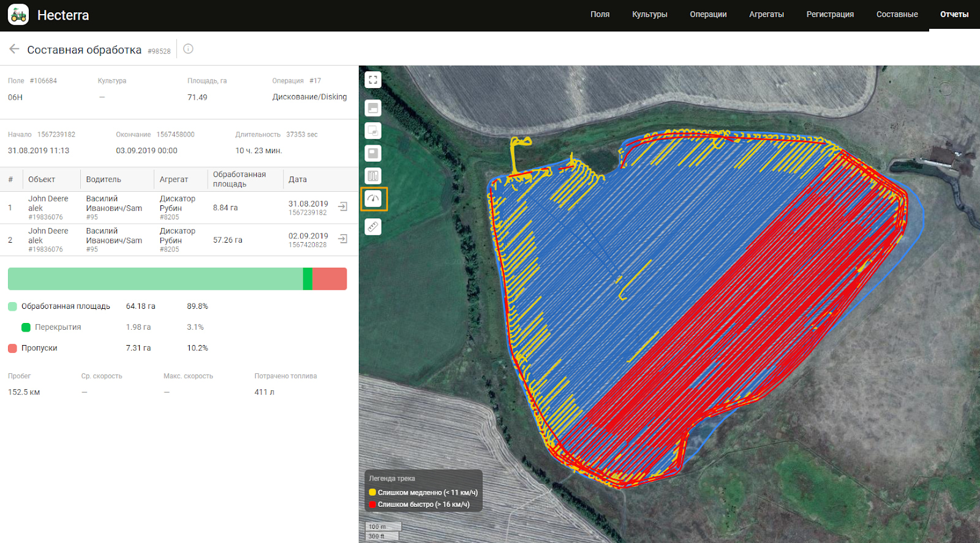The image size is (980, 543).
Task: Show the track lines layer icon
Action: click(373, 176)
